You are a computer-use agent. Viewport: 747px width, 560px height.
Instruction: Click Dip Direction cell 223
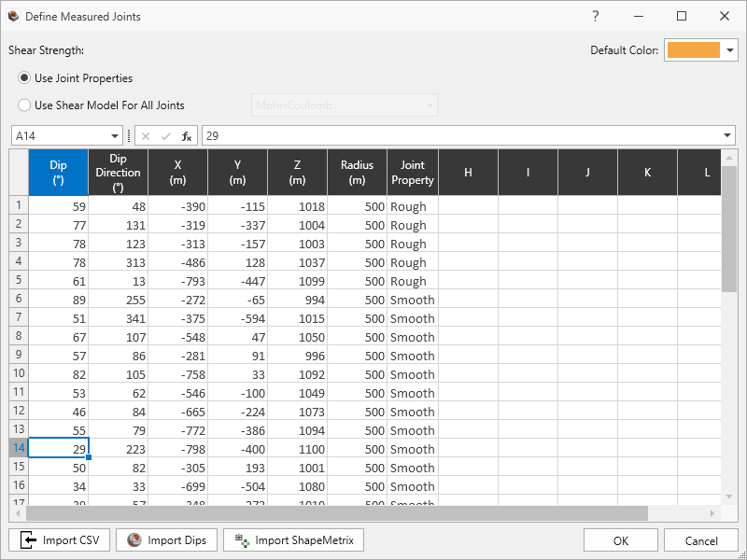[x=119, y=448]
